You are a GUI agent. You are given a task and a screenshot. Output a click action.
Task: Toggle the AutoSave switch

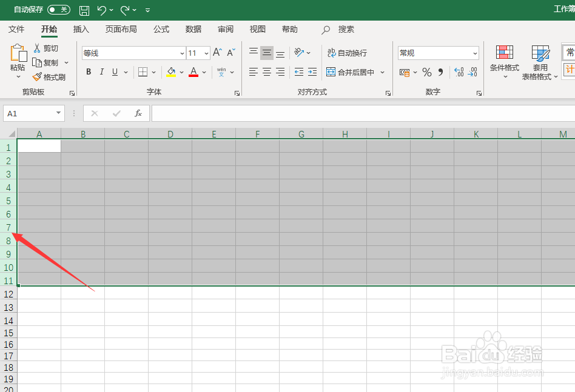59,10
